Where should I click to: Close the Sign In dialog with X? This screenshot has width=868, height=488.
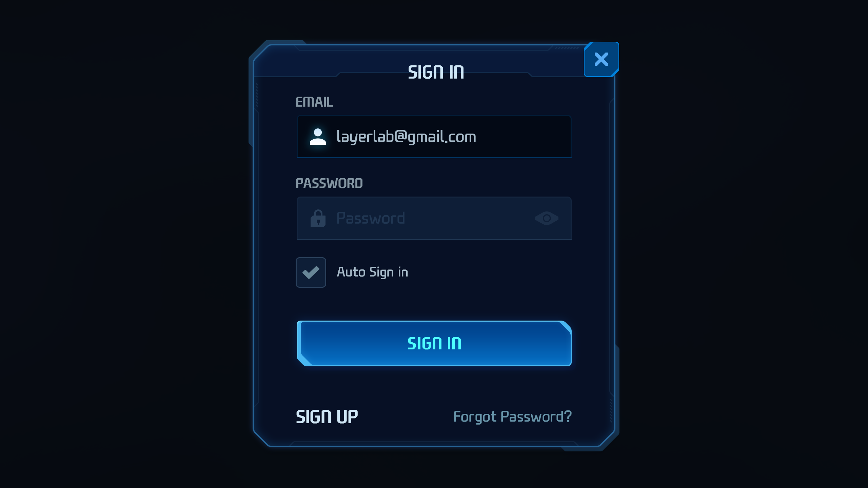(601, 59)
